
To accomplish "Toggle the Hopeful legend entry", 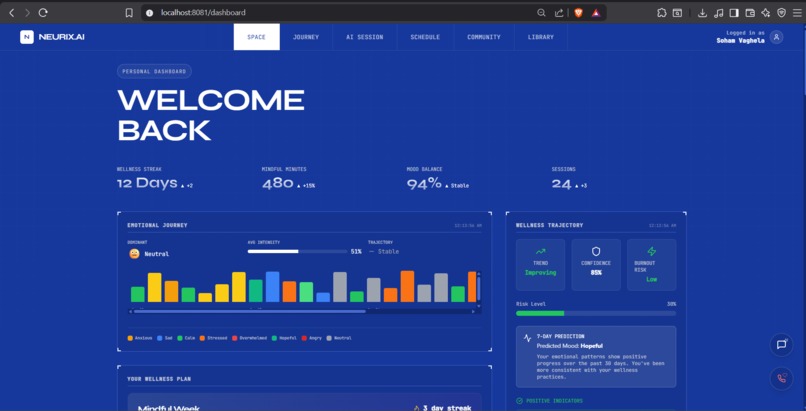I will tap(284, 338).
